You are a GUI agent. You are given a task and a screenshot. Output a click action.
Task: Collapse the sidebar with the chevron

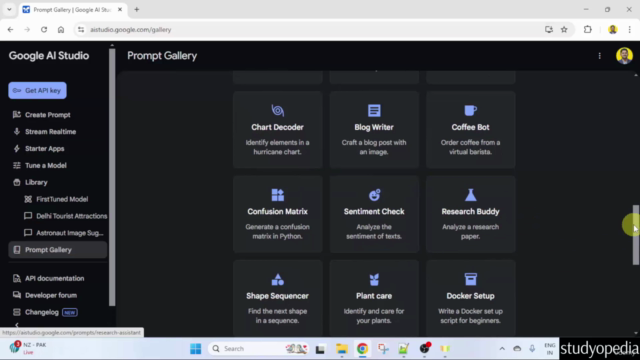(17, 325)
